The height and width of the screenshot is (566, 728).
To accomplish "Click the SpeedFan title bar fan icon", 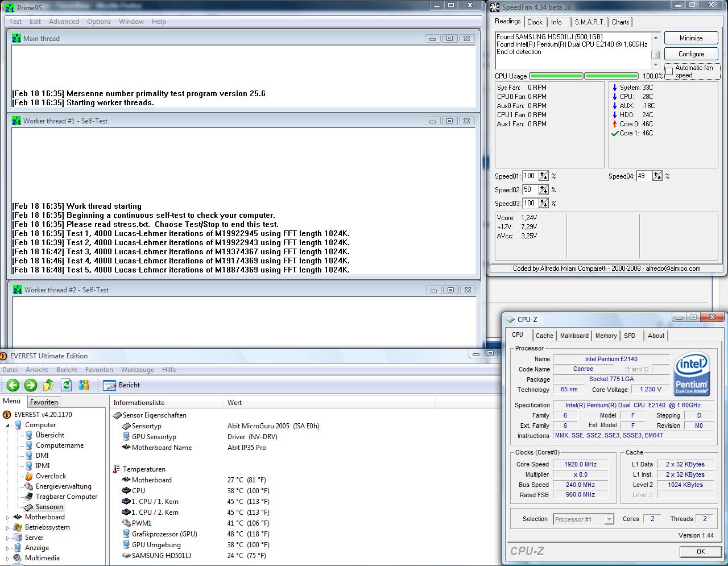I will click(x=495, y=7).
